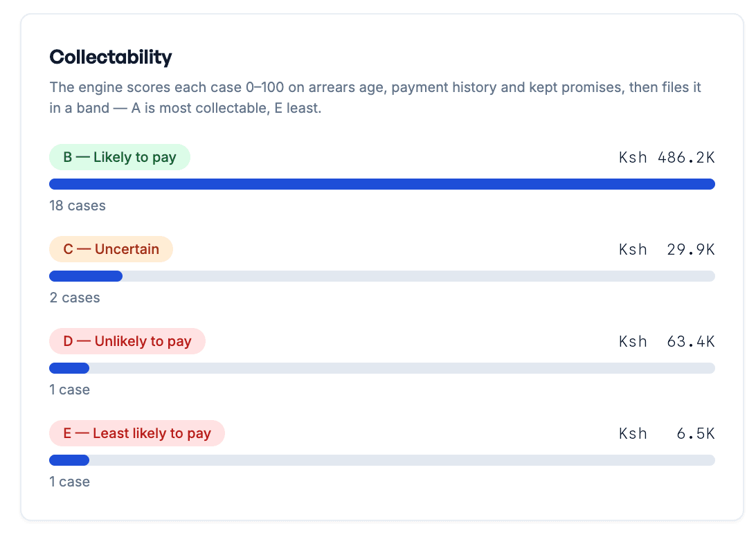Click the 18 cases count label
Screen dimensions: 756x537
(77, 206)
